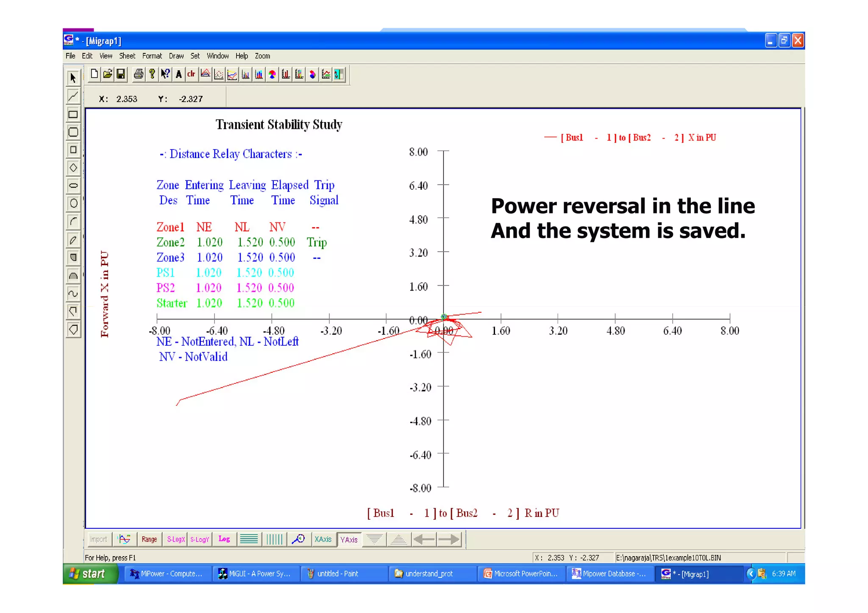Select the small square drawing tool
Viewport: 868px width, 613px height.
point(73,150)
